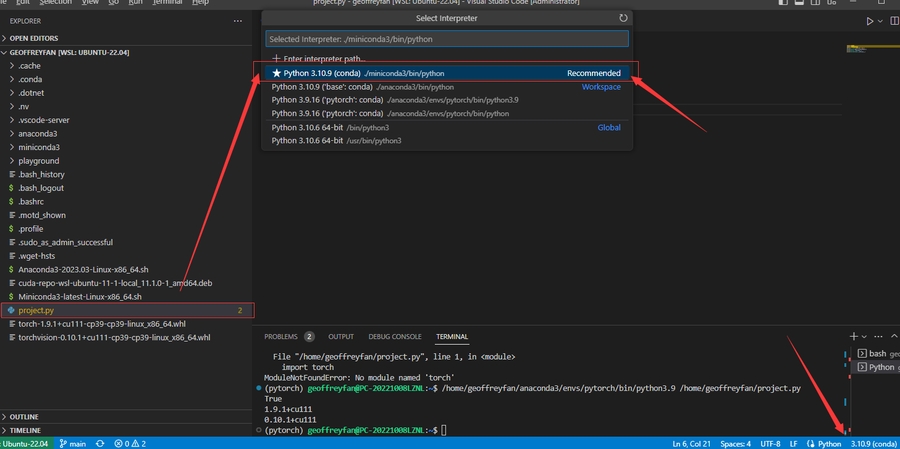Expand the TIMELINE section
Viewport: 900px width, 449px height.
[27, 430]
